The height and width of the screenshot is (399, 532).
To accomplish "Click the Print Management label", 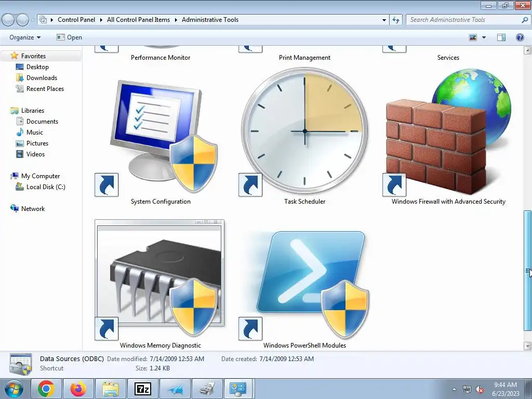I will pyautogui.click(x=304, y=58).
